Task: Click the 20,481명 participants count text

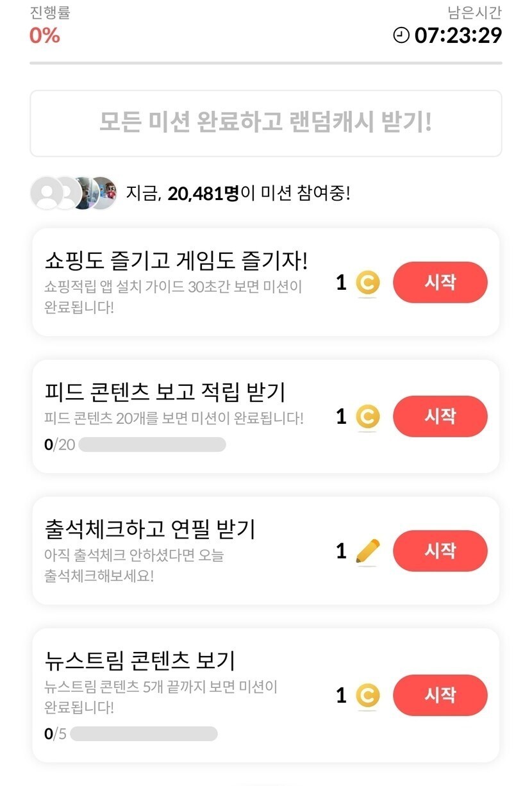Action: [203, 193]
